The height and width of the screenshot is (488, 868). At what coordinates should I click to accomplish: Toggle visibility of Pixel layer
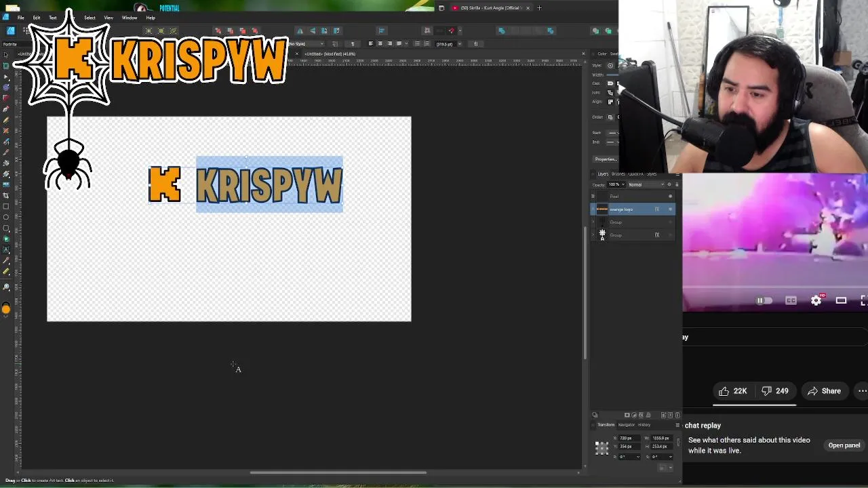click(x=670, y=197)
